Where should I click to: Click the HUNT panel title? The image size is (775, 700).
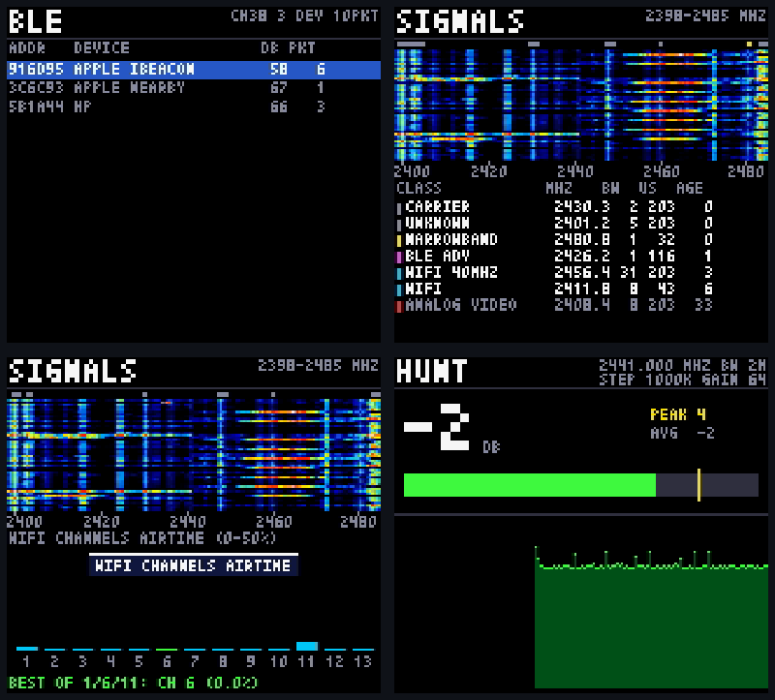click(x=431, y=371)
